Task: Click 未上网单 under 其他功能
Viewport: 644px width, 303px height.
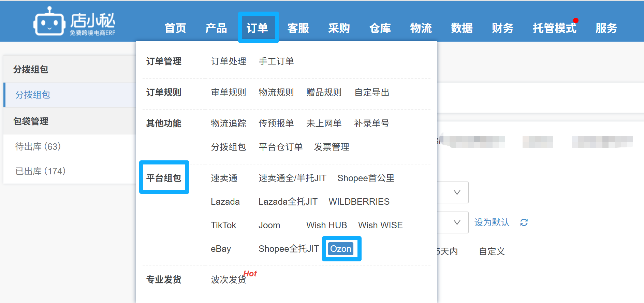Action: coord(324,123)
